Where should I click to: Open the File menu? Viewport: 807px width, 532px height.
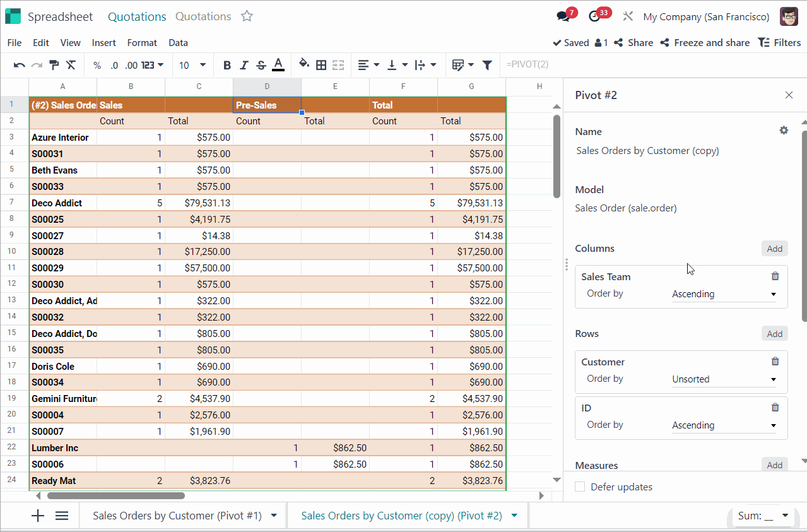point(14,43)
